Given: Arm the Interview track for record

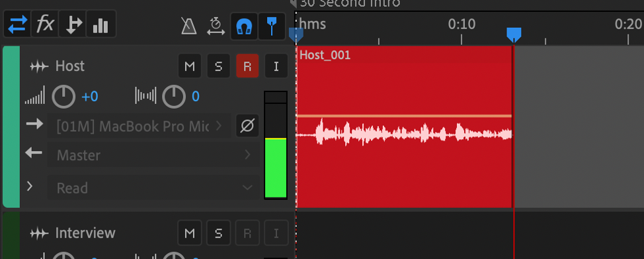Looking at the screenshot, I should [247, 233].
